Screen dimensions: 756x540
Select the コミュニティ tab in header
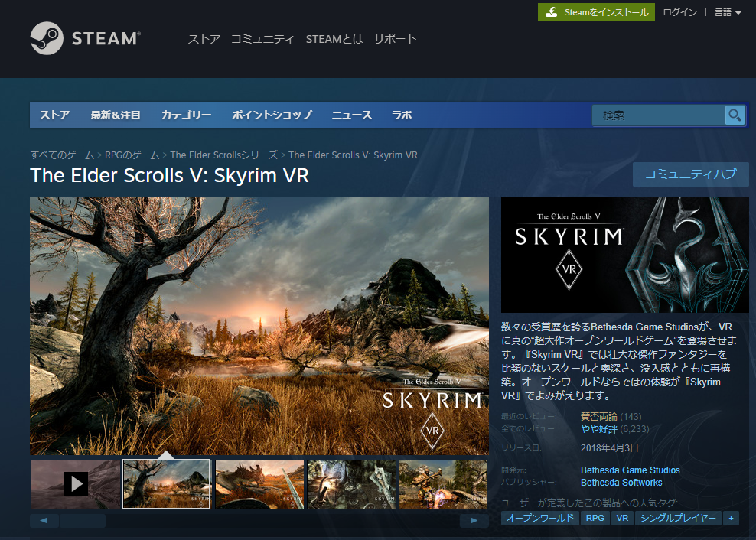click(262, 39)
